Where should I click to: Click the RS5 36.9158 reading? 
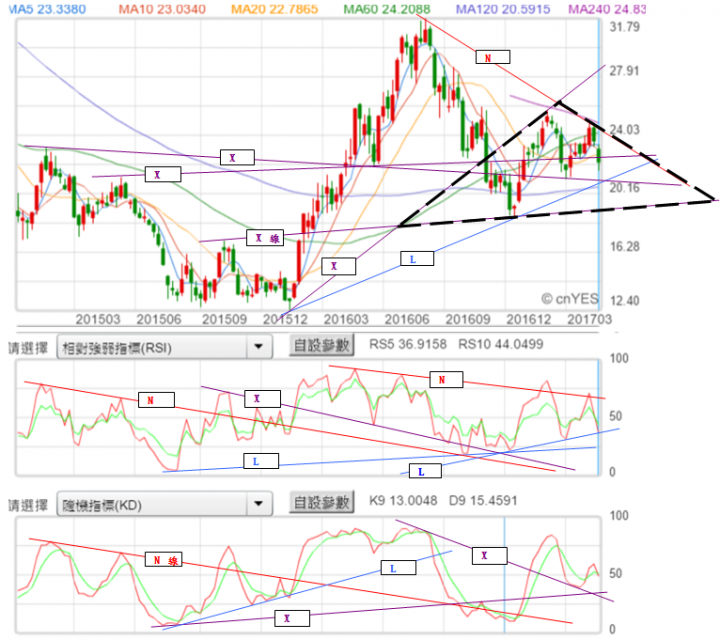click(408, 344)
